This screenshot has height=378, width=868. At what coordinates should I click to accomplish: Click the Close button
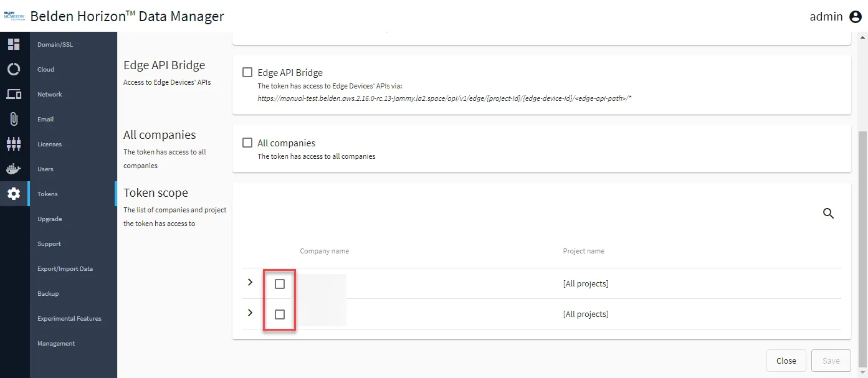pos(786,361)
